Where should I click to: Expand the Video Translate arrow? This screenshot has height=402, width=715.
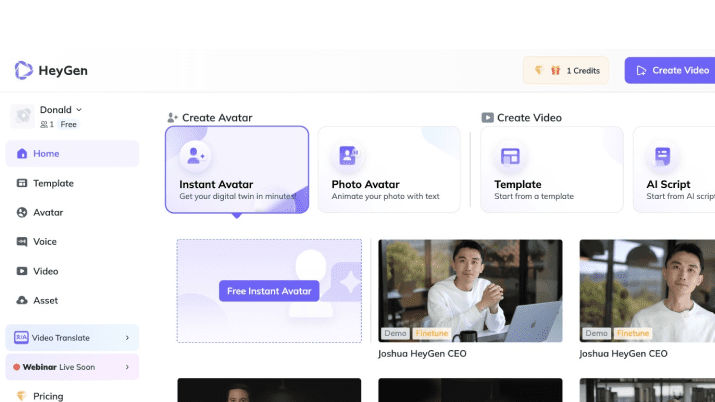tap(127, 338)
